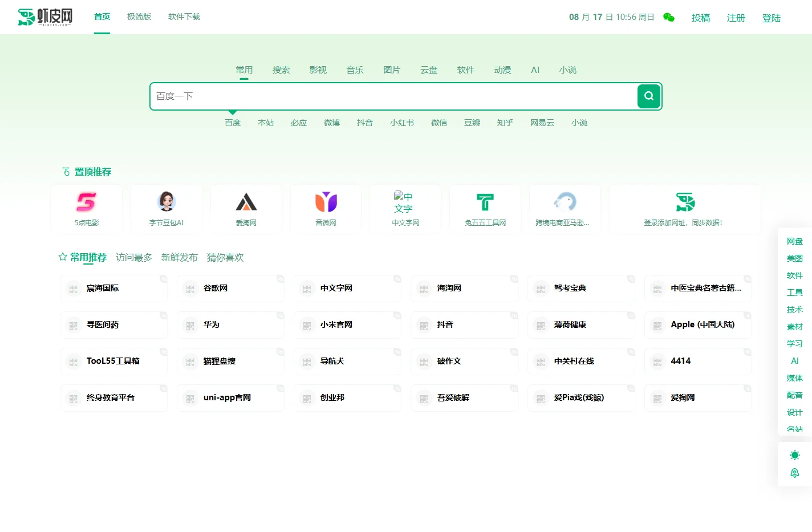Click 投稿 link in header
Viewport: 812px width, 532px height.
coord(701,18)
